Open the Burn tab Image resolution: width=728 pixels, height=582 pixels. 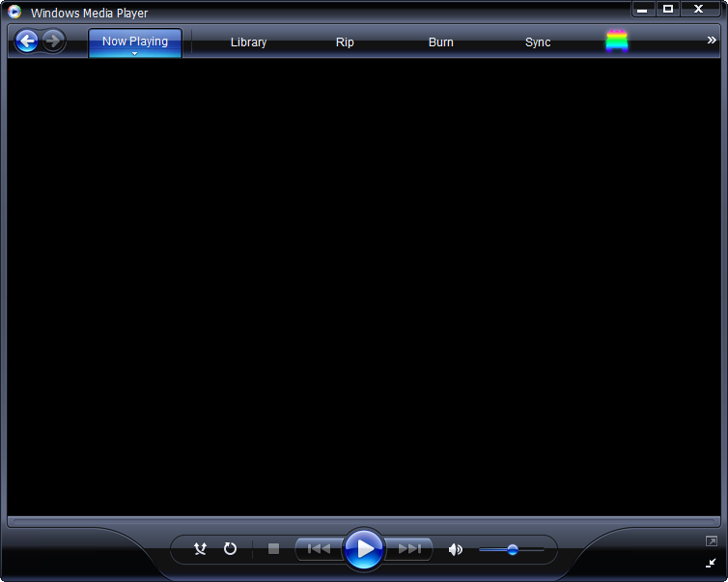[441, 42]
